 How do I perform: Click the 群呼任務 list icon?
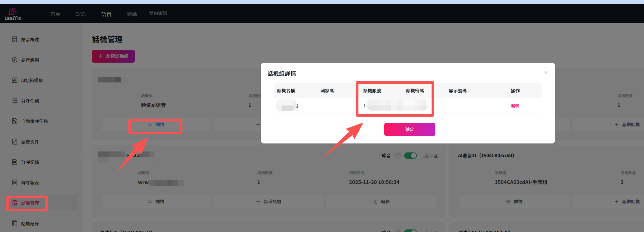click(x=14, y=101)
